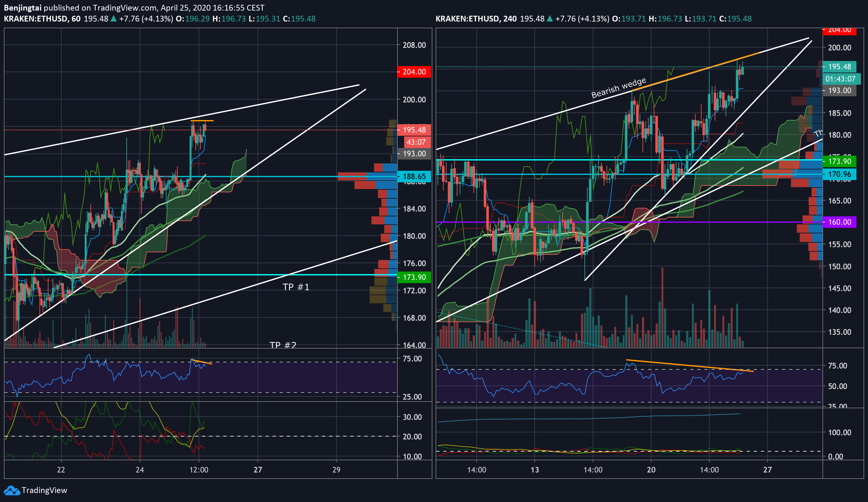The image size is (868, 502).
Task: Click the 185.00 tick on right price axis
Action: 839,113
